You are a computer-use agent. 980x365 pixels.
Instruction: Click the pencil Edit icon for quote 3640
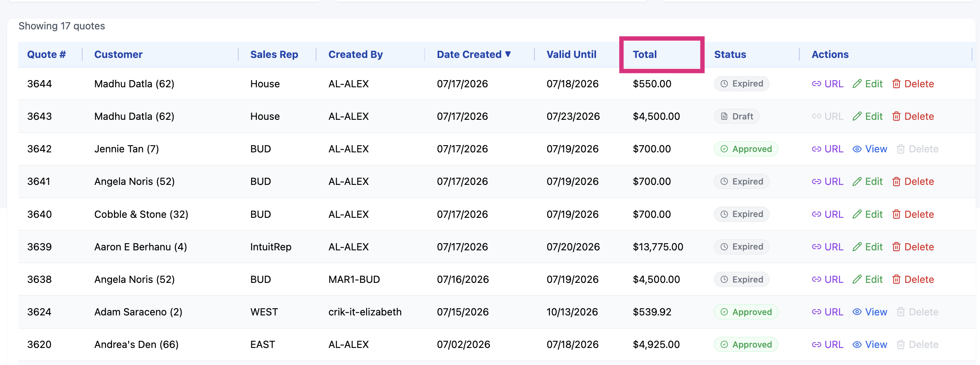click(857, 214)
